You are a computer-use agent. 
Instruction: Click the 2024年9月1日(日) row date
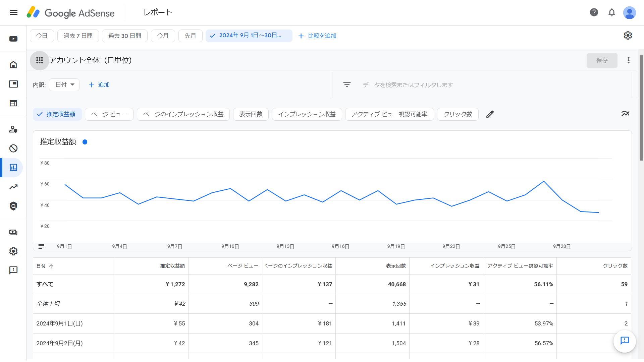[60, 324]
